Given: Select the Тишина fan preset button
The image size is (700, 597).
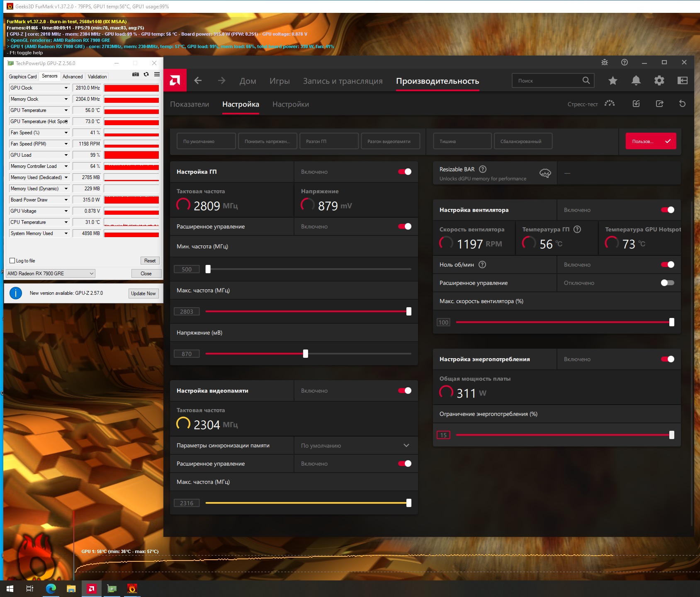Looking at the screenshot, I should pyautogui.click(x=462, y=141).
